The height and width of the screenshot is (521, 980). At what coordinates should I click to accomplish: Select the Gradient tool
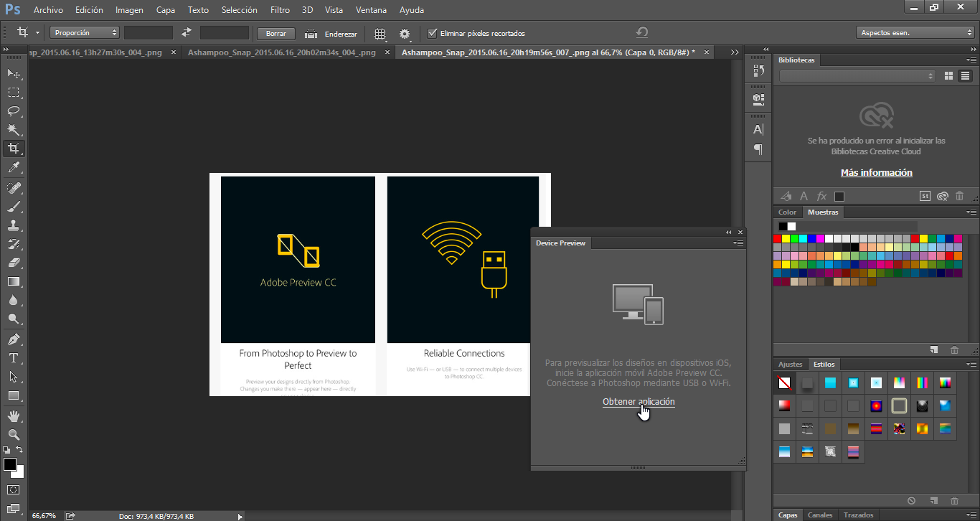click(x=14, y=281)
